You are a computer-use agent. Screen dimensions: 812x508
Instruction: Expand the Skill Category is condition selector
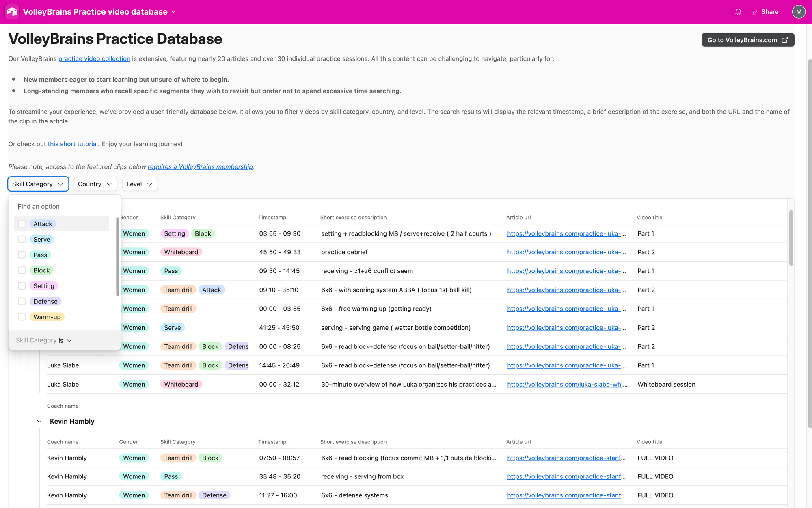tap(43, 340)
